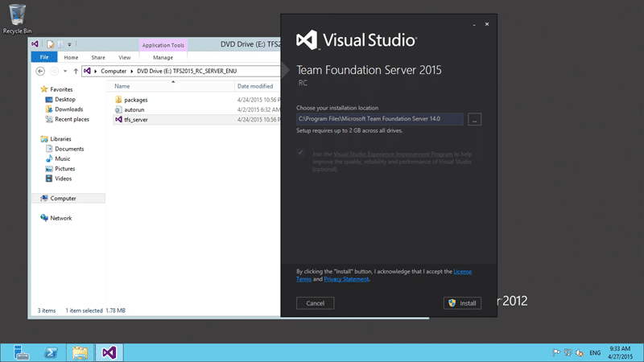Click Computer in the address breadcrumb
This screenshot has width=644, height=362.
pos(114,71)
